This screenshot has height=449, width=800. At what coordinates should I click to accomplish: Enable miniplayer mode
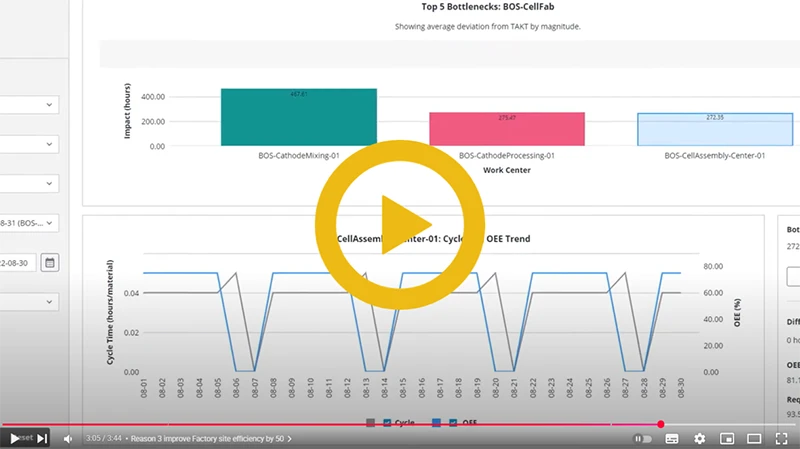click(727, 439)
